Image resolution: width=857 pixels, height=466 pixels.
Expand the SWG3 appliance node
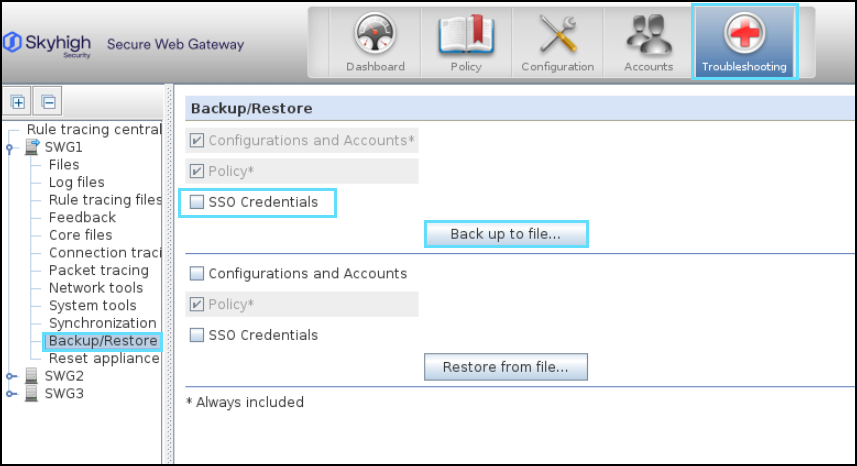click(10, 394)
